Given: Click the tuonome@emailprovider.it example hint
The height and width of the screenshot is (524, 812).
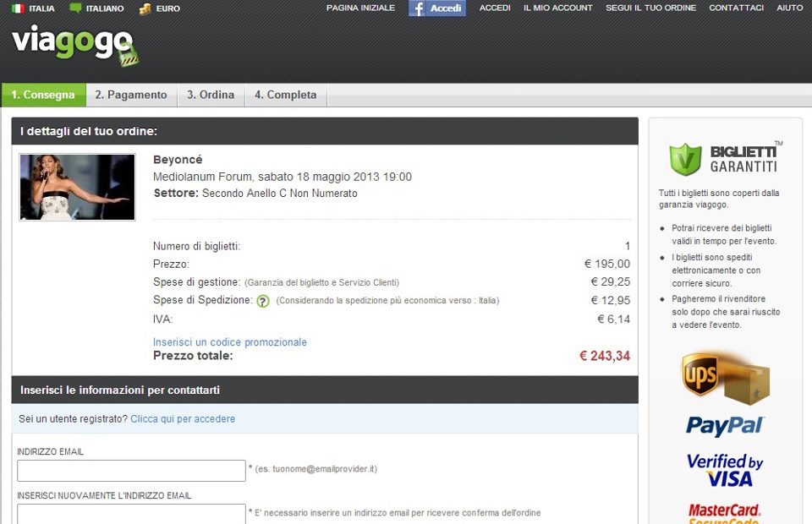Looking at the screenshot, I should (315, 469).
